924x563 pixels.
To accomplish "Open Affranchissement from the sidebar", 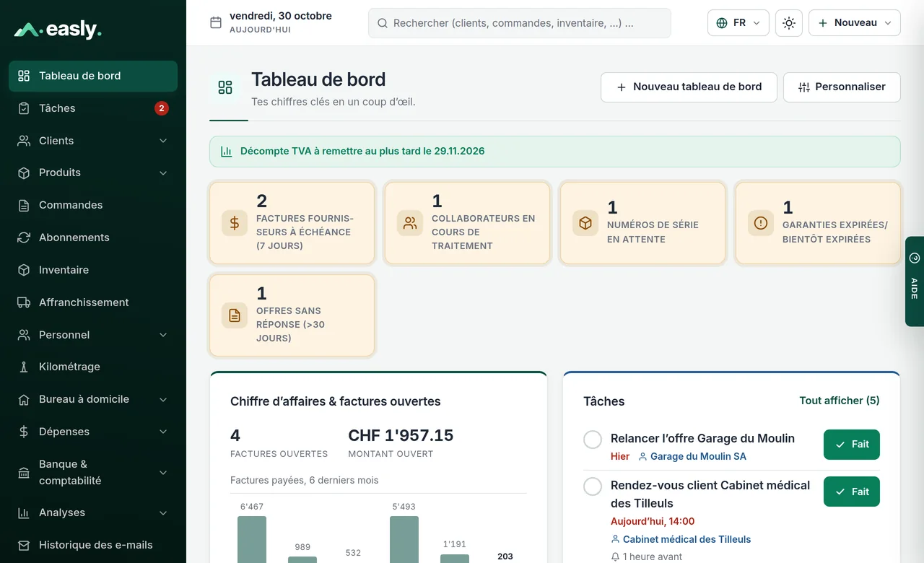I will pyautogui.click(x=93, y=302).
